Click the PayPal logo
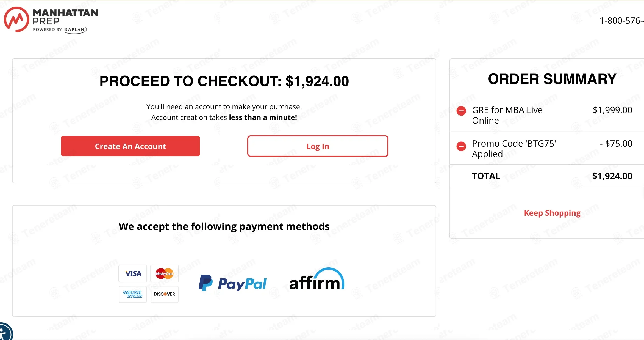This screenshot has width=644, height=340. click(x=232, y=283)
